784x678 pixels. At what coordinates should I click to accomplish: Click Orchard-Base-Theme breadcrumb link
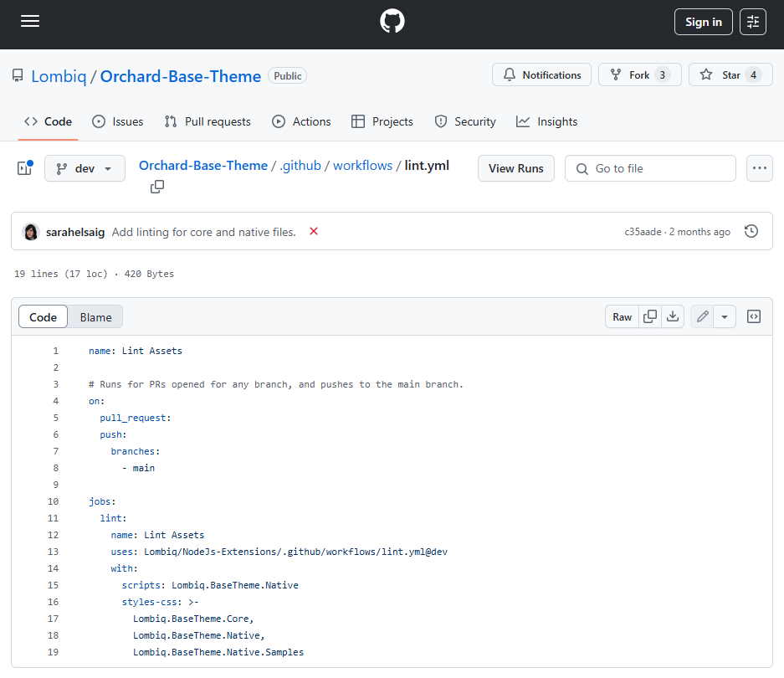pyautogui.click(x=203, y=166)
